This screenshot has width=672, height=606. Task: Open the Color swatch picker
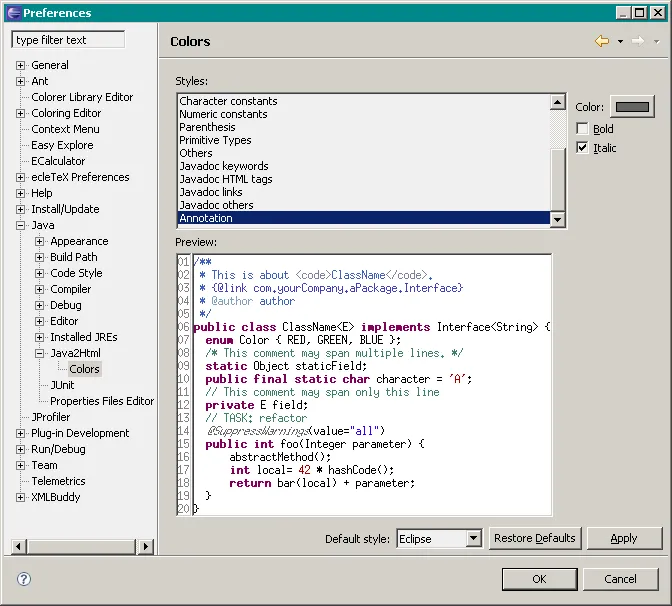point(632,107)
